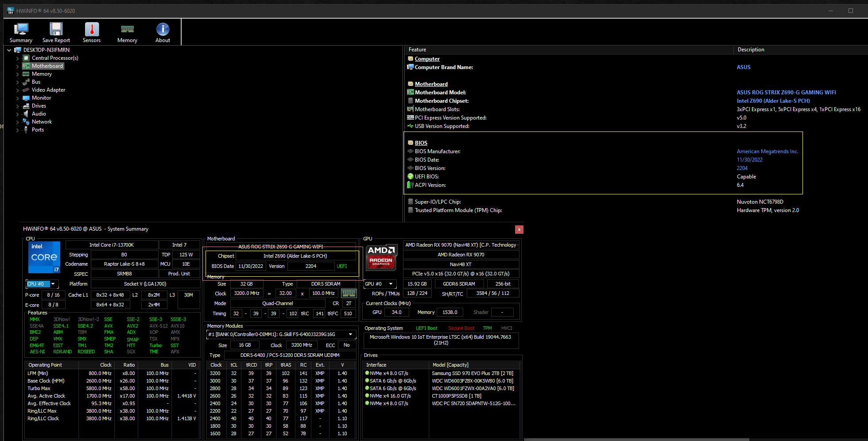Click the Save Report floppy icon
Image resolution: width=868 pixels, height=441 pixels.
point(56,29)
